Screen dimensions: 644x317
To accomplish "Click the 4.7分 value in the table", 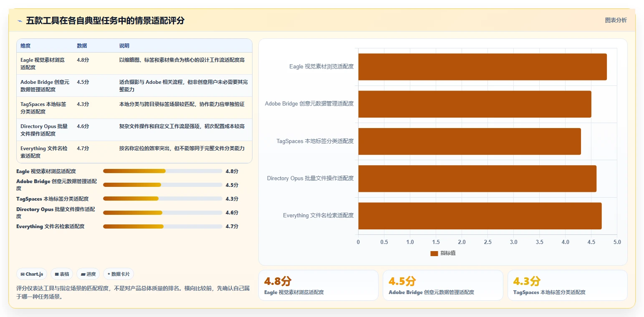I will 83,148.
